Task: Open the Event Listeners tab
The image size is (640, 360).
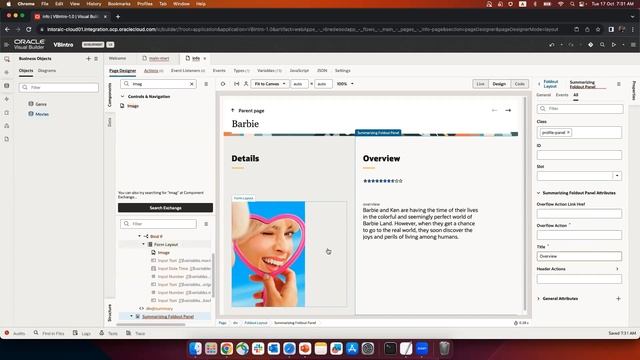Action: pos(188,71)
